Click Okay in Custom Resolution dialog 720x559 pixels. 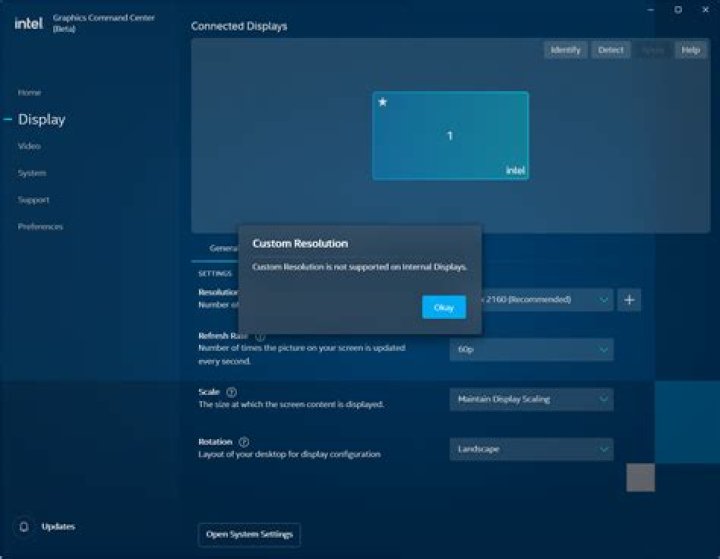coord(444,307)
